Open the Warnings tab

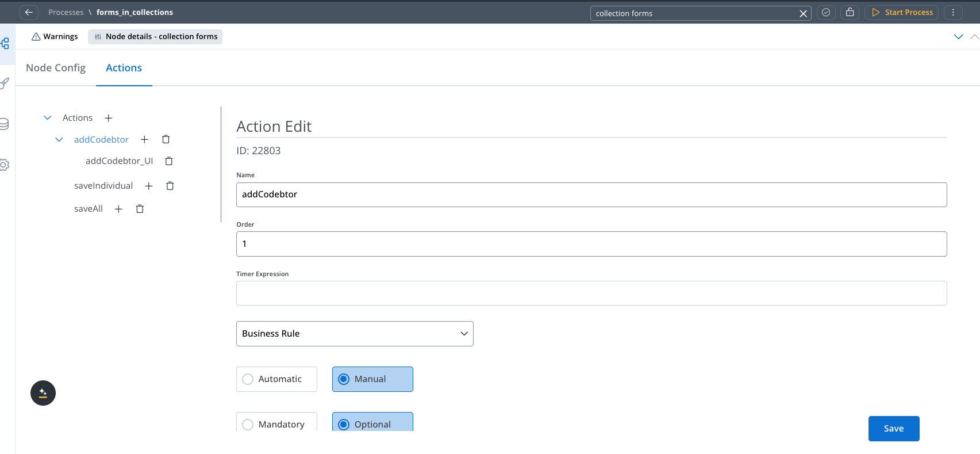(x=55, y=36)
